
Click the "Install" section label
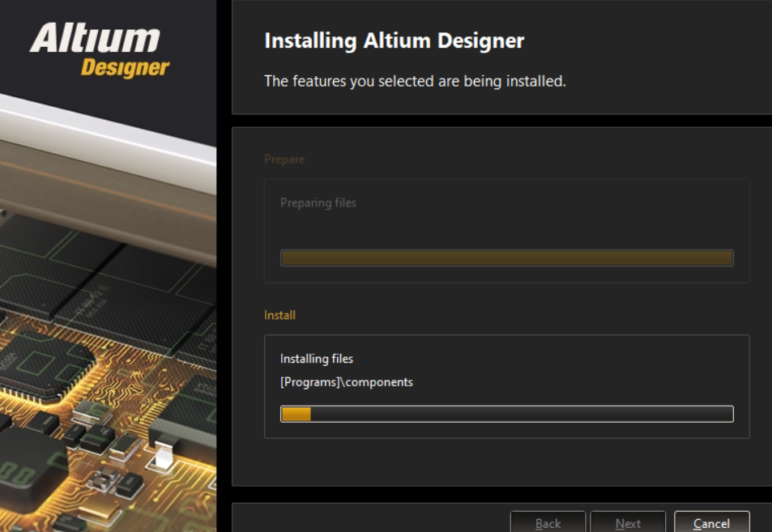pos(279,315)
